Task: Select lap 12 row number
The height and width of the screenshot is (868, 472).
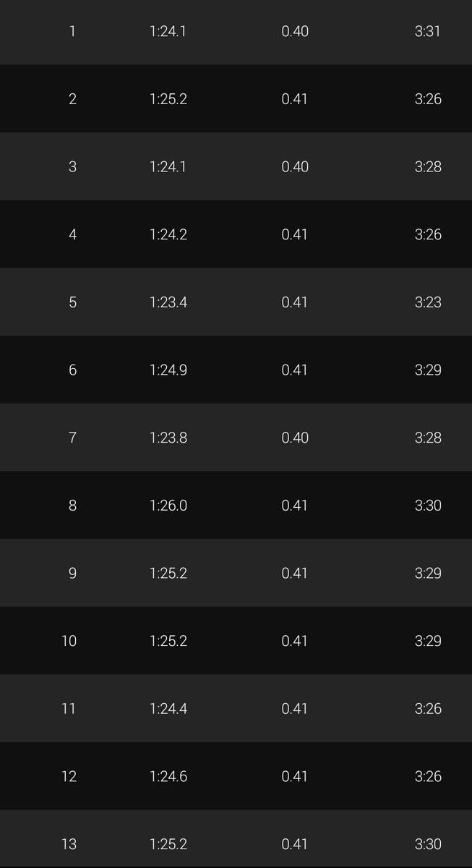Action: click(69, 776)
